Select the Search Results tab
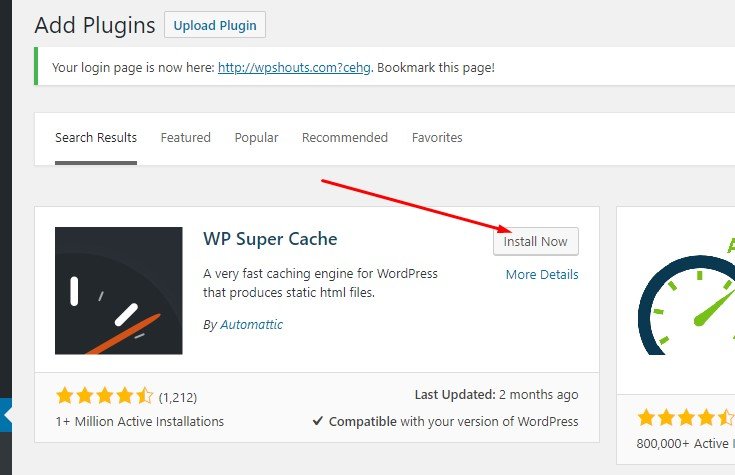The height and width of the screenshot is (475, 735). pos(96,138)
